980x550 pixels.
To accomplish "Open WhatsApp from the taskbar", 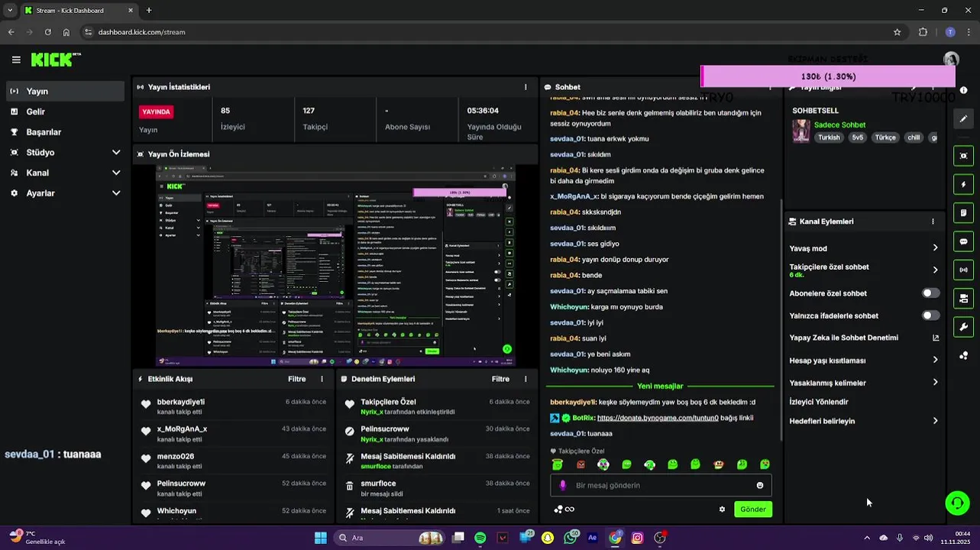I will click(570, 538).
